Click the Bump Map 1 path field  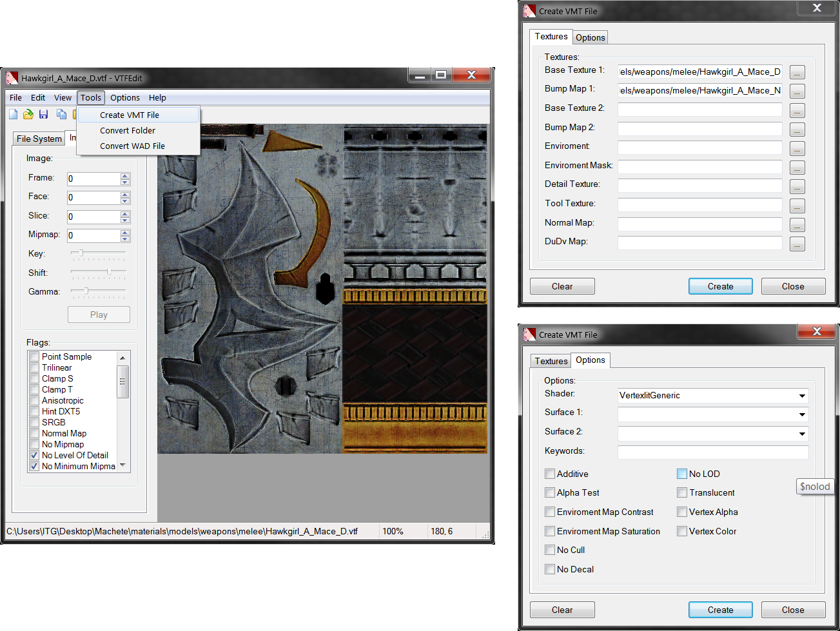coord(700,90)
